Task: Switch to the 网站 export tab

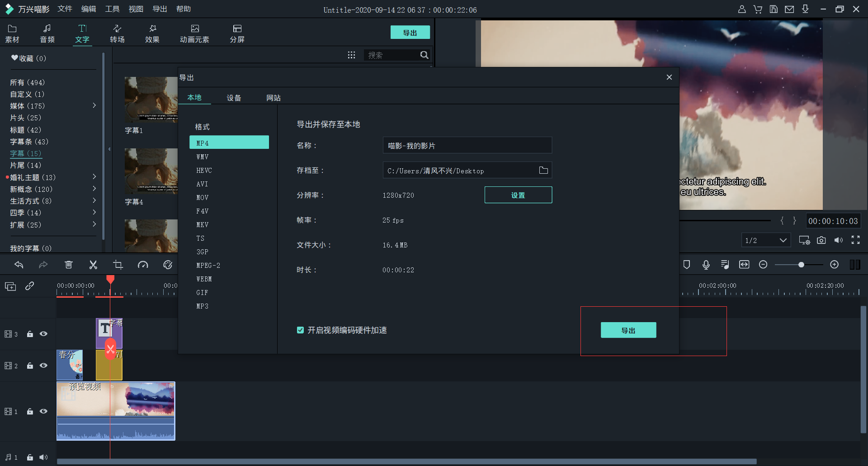Action: [x=274, y=98]
